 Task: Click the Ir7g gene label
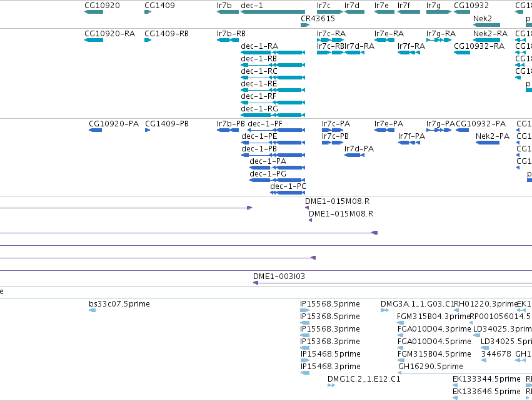click(434, 6)
